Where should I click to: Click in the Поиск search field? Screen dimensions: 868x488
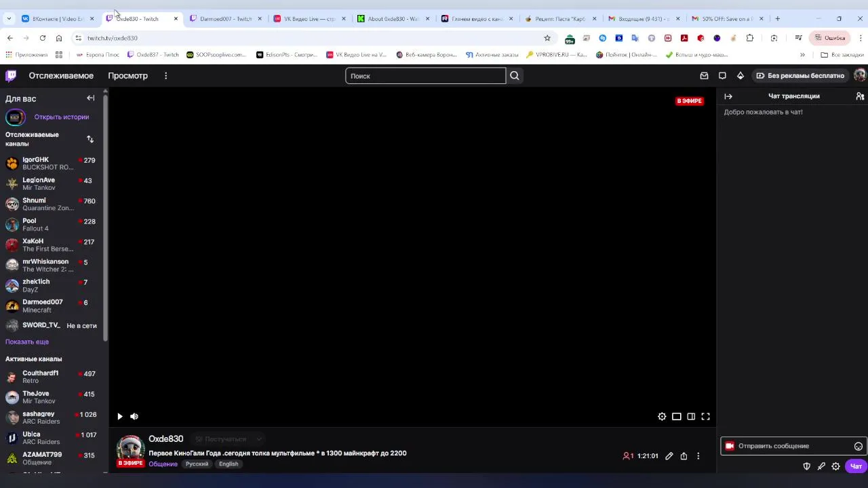point(426,76)
